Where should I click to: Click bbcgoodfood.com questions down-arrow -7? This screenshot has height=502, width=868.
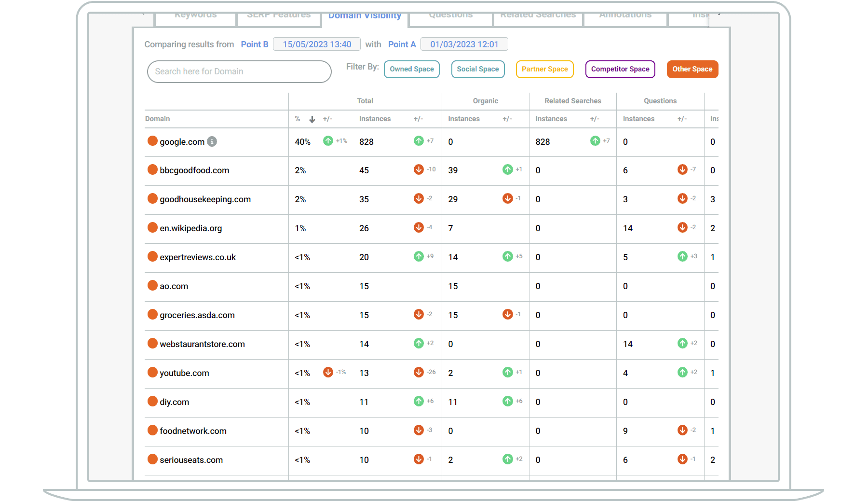(682, 169)
